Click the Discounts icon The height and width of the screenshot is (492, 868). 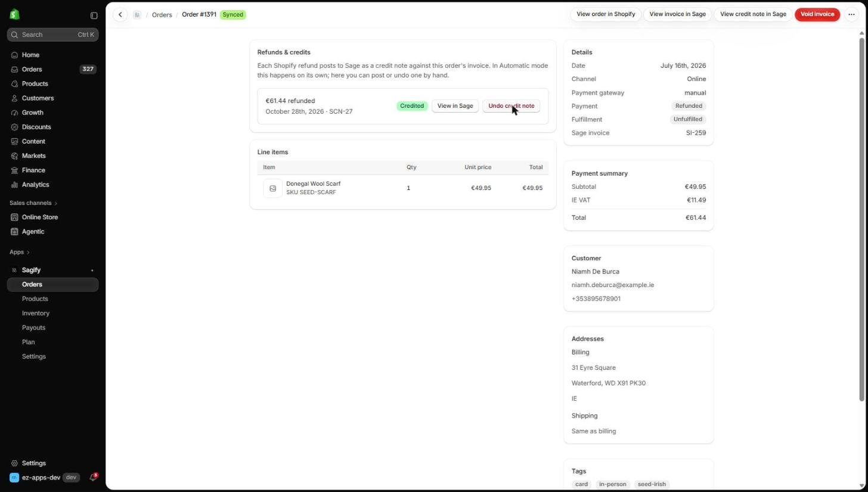coord(14,127)
